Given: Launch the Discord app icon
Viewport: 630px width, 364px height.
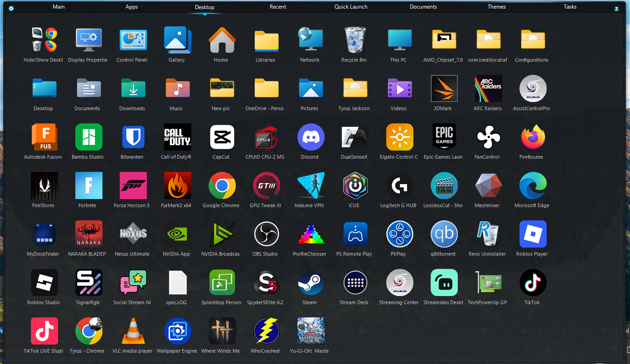Looking at the screenshot, I should point(310,137).
